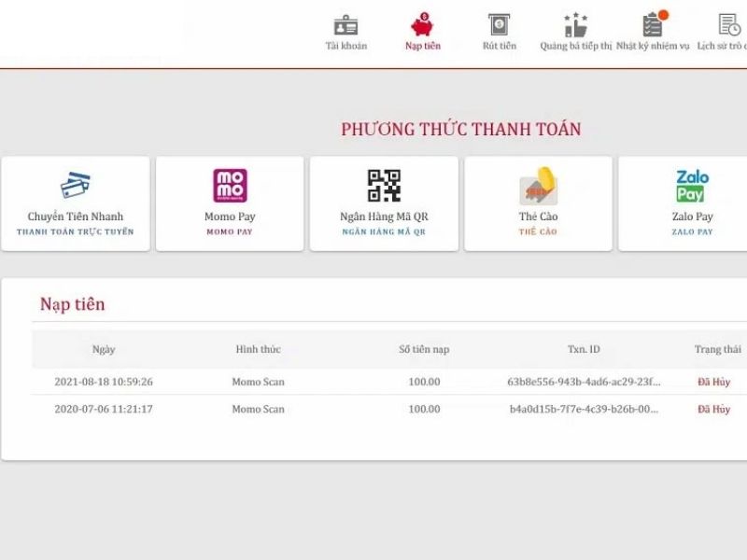Viewport: 747px width, 560px height.
Task: Switch to the Quảng bá tiếp thị label
Action: click(x=575, y=46)
